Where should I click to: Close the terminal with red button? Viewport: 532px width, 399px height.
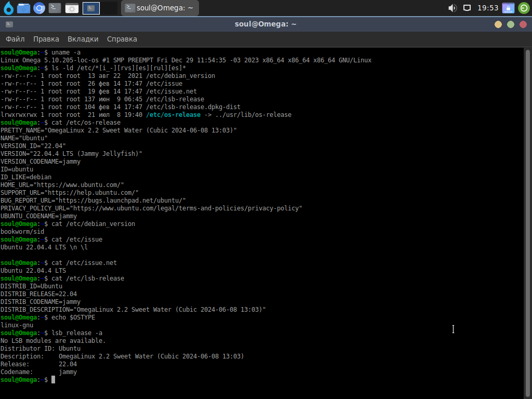(x=523, y=24)
